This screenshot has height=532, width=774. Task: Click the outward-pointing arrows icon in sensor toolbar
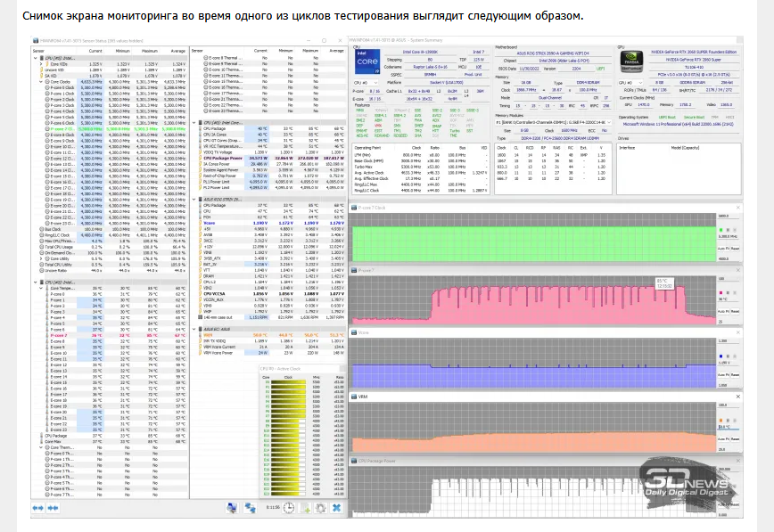click(38, 507)
